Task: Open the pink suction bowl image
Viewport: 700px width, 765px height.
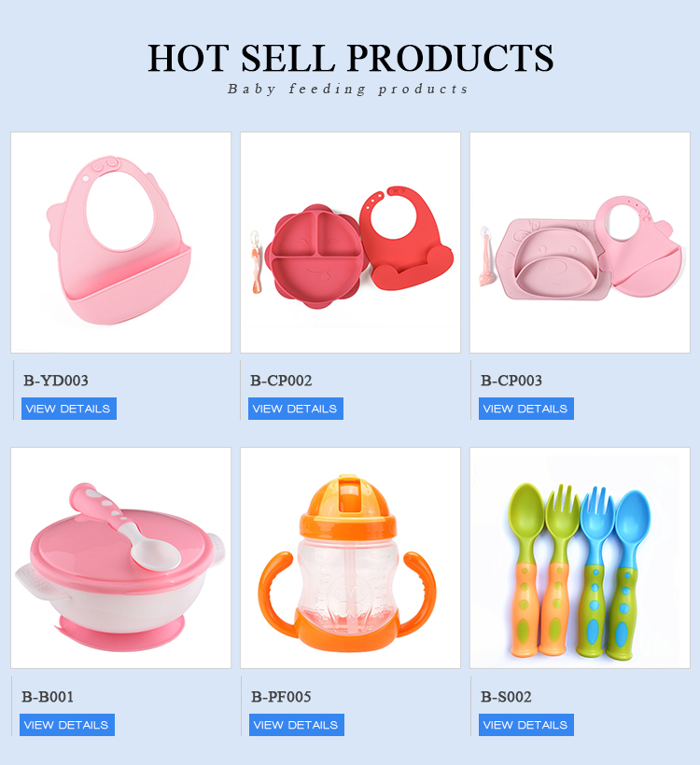Action: (120, 558)
